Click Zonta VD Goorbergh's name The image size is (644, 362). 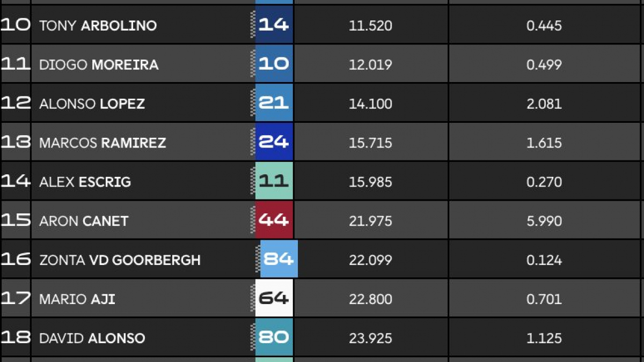click(120, 261)
